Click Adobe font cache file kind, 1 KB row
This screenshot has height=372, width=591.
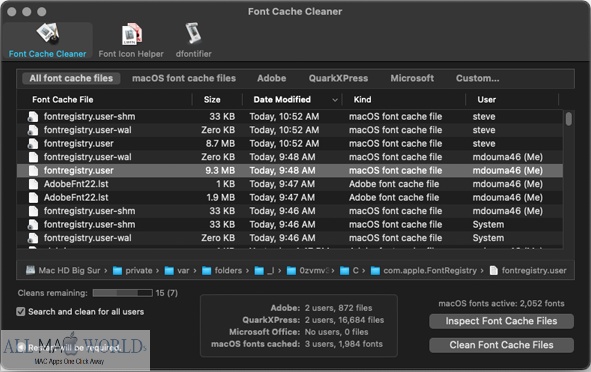(394, 184)
